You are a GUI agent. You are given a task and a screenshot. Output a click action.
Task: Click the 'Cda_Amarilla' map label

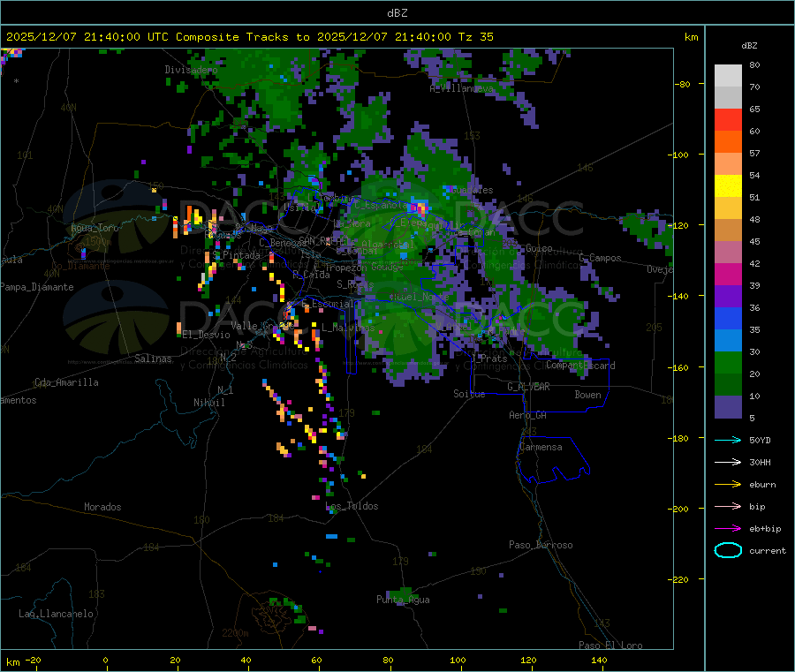click(x=66, y=382)
